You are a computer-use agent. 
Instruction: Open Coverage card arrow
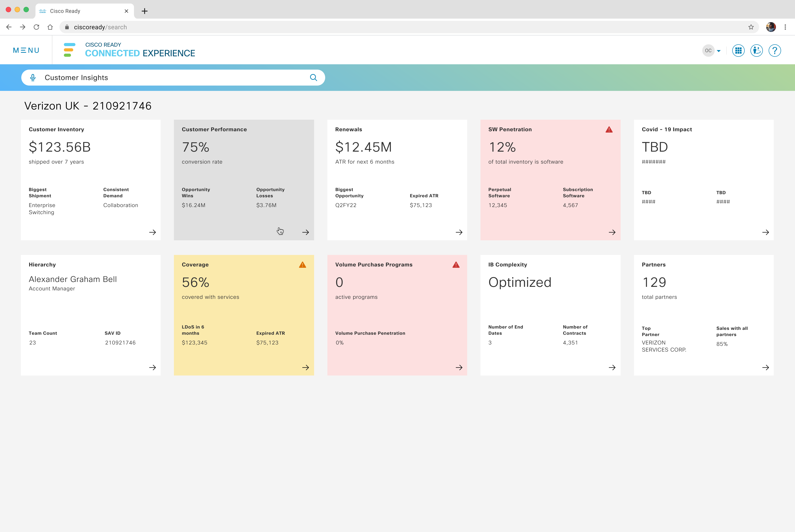305,368
